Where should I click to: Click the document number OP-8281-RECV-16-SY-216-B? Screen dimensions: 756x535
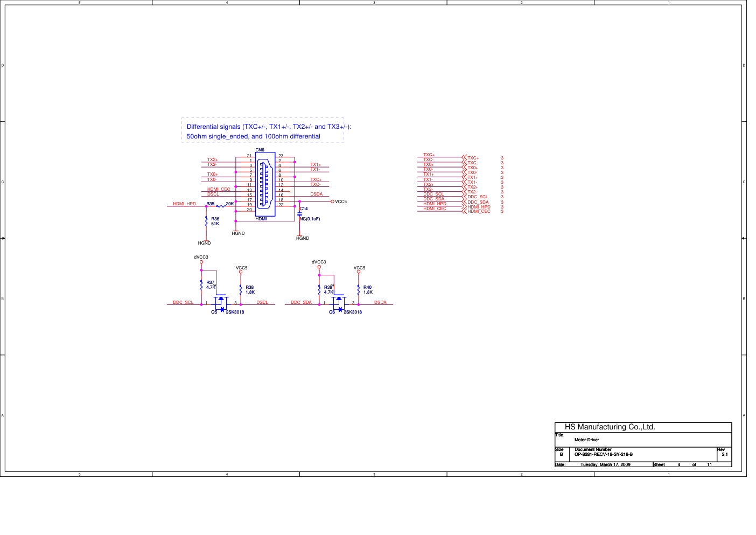click(x=603, y=454)
